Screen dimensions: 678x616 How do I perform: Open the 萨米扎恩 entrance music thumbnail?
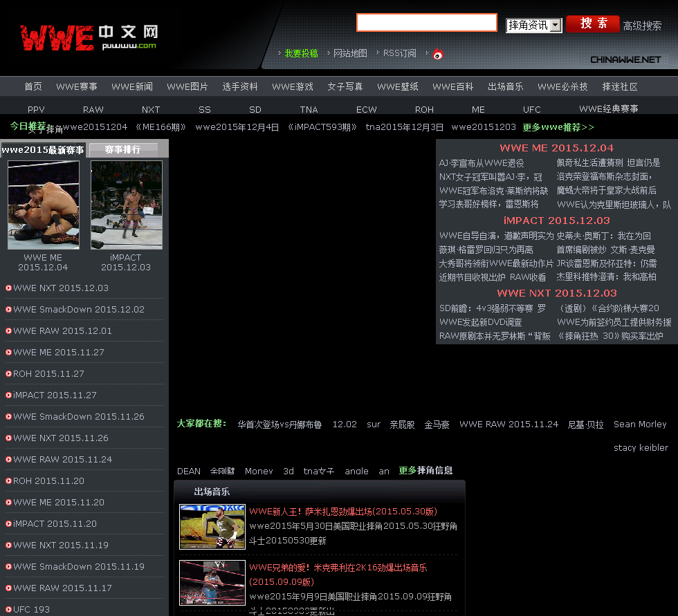(x=212, y=527)
